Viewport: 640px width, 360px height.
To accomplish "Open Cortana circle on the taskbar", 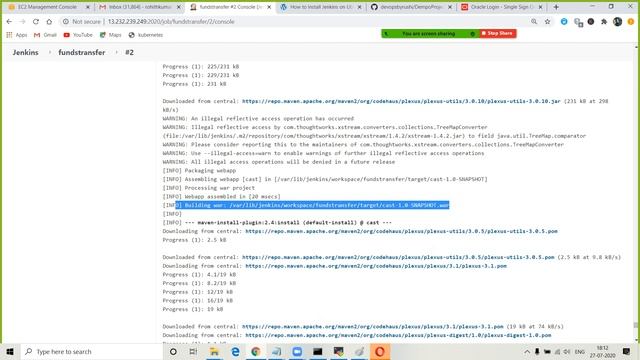I will (173, 351).
